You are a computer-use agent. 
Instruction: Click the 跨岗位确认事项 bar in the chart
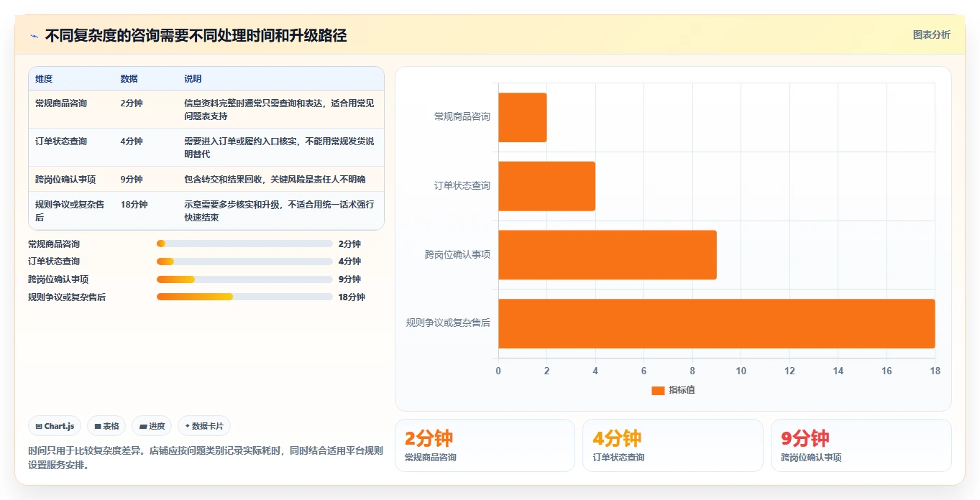(608, 255)
